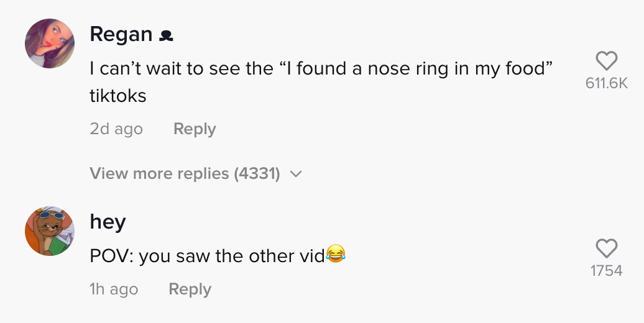Reply to Regan's comment
Viewport: 644px width, 323px height.
pyautogui.click(x=195, y=129)
